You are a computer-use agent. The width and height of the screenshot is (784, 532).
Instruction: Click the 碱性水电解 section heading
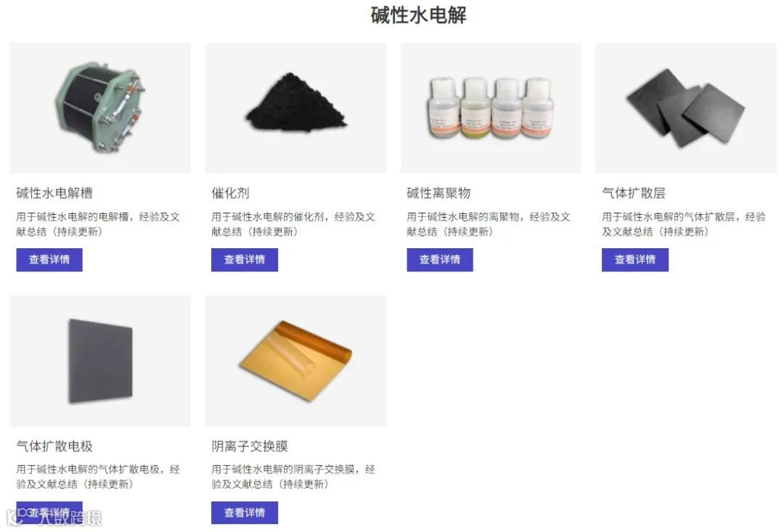tap(419, 15)
